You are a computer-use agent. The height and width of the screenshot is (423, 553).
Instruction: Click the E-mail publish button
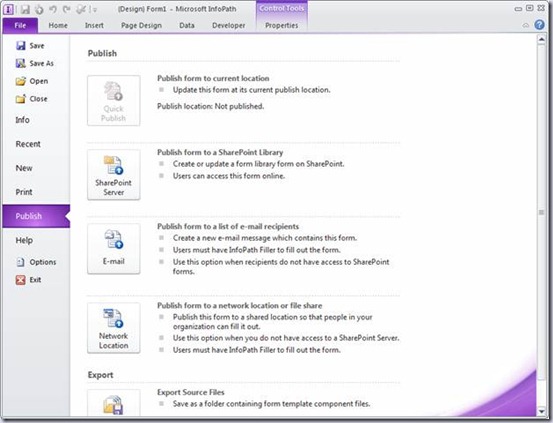(114, 249)
